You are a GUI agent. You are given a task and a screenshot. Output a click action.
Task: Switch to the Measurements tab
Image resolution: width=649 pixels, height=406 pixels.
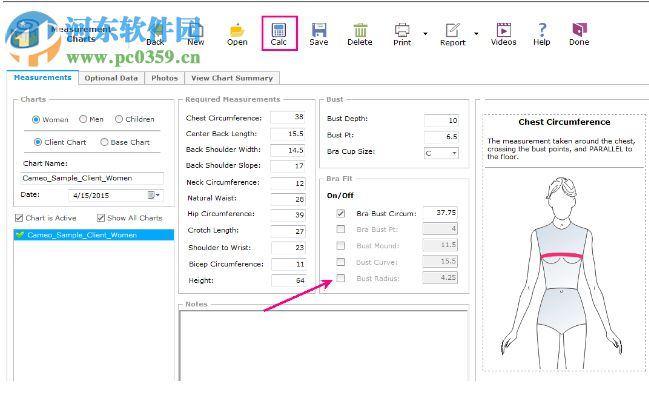[42, 77]
